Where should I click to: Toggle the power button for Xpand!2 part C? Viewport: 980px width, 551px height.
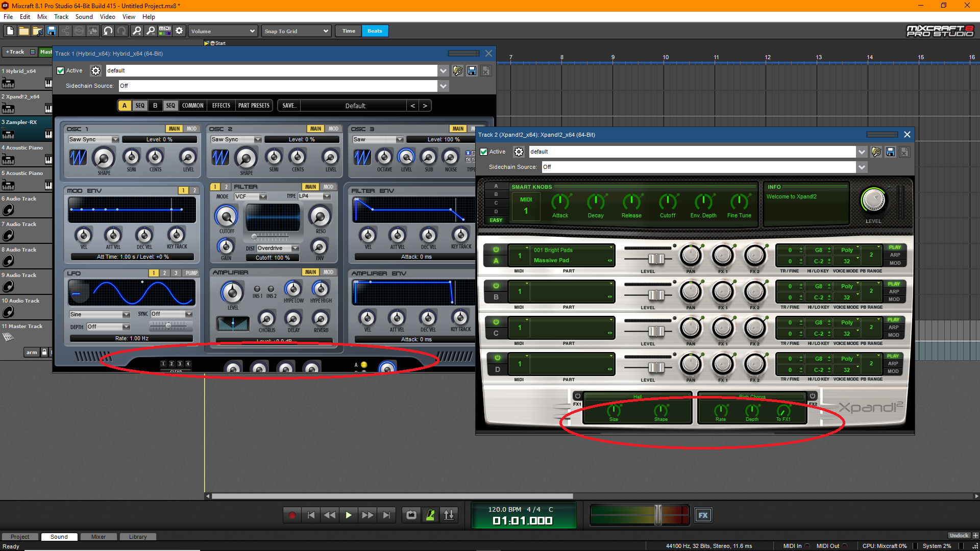coord(496,322)
